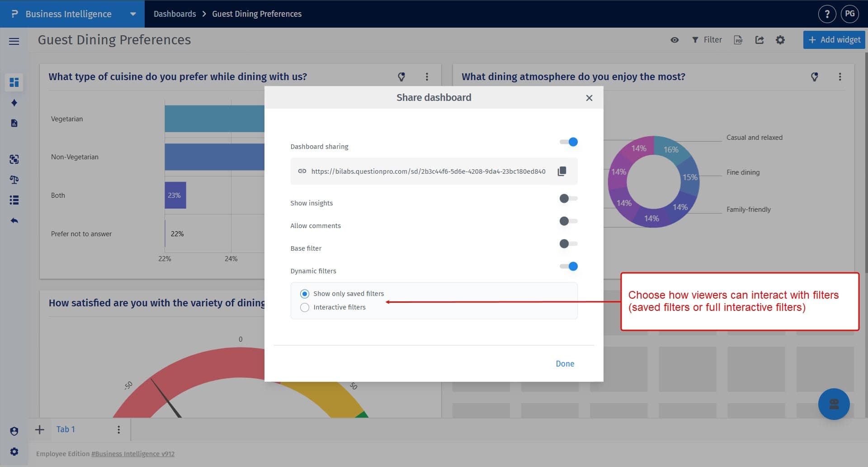The width and height of the screenshot is (868, 467).
Task: Open dashboard settings gear icon
Action: (780, 40)
